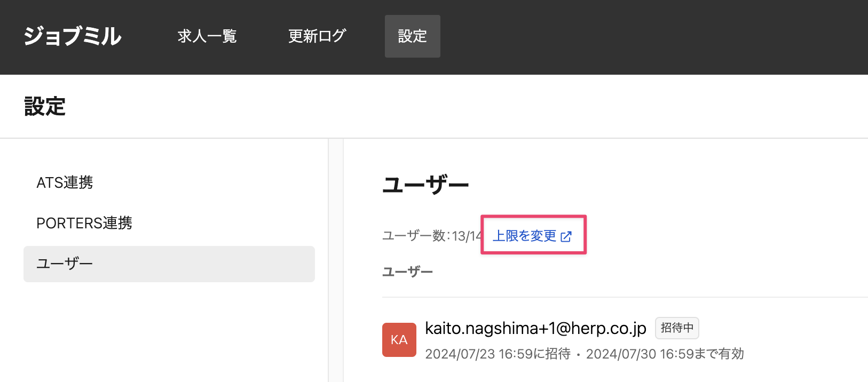Screen dimensions: 868x382
Task: Open PORTERS連携 settings in the sidebar
Action: coord(84,223)
